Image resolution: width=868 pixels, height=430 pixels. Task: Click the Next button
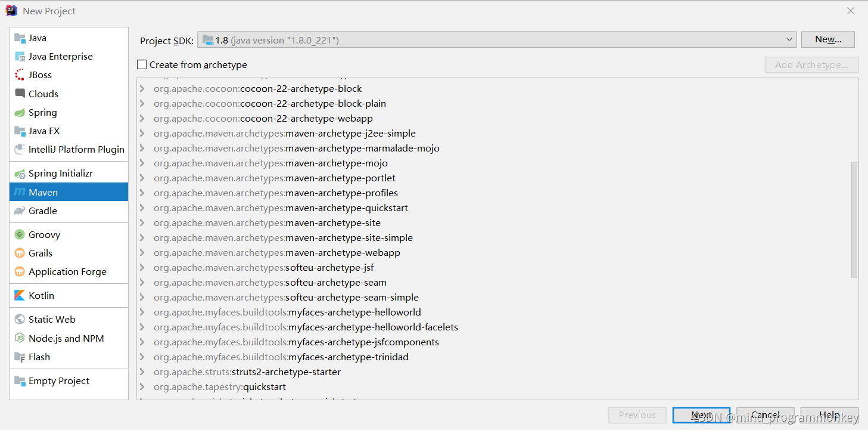[701, 415]
